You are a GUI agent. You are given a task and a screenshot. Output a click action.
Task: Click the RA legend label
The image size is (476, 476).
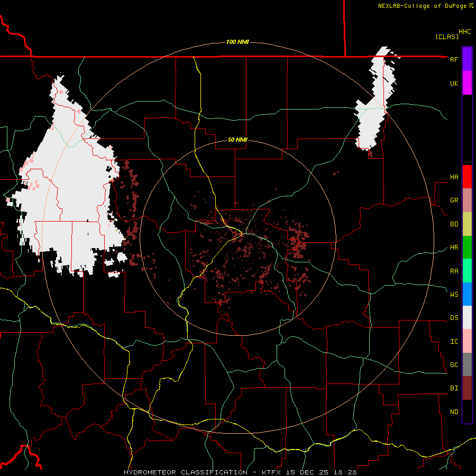pos(454,271)
